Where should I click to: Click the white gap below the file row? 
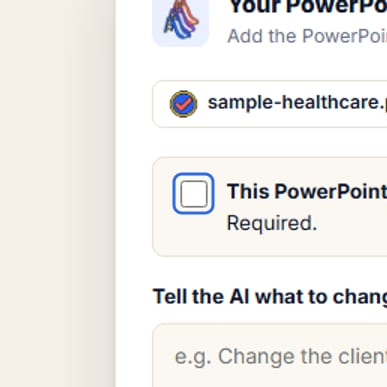coord(269,142)
